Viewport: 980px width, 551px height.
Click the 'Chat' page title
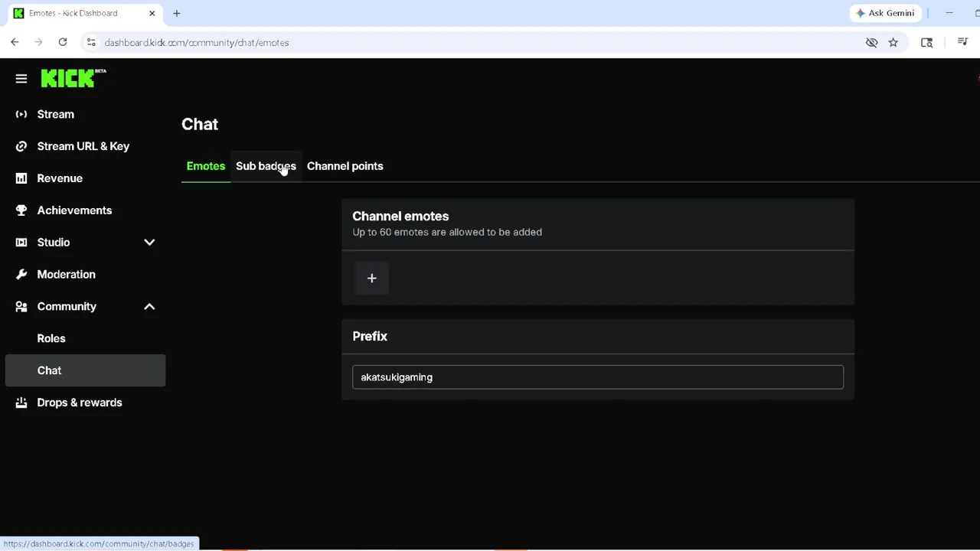[x=200, y=124]
